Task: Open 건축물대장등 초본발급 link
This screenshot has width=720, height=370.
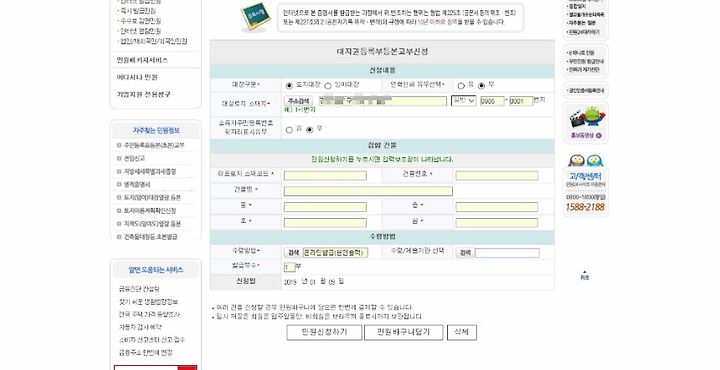Action: [150, 237]
